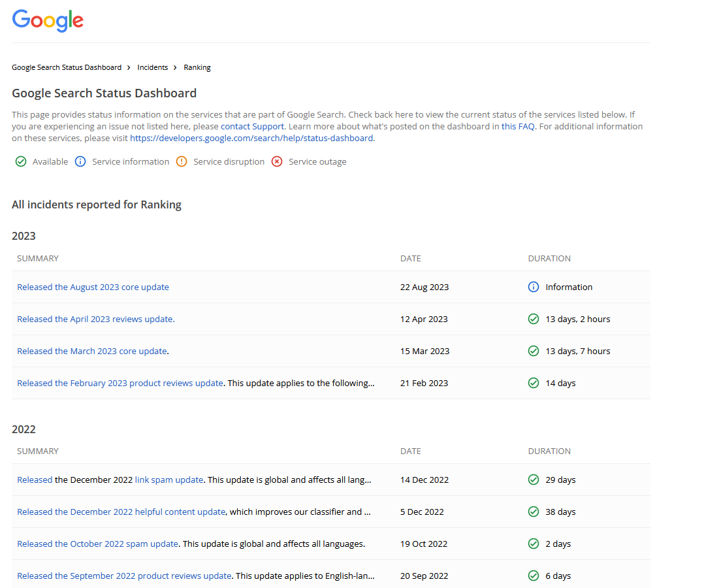
Task: Click the 14 Dec 2022 date cell
Action: tap(424, 480)
